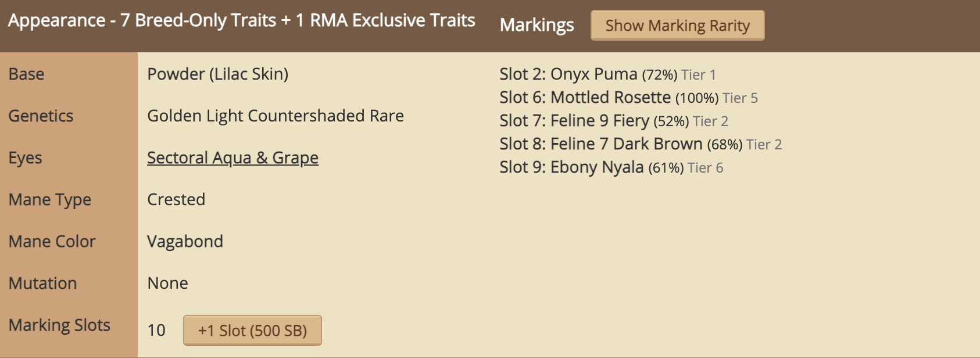Click the Genetics row label

[41, 116]
